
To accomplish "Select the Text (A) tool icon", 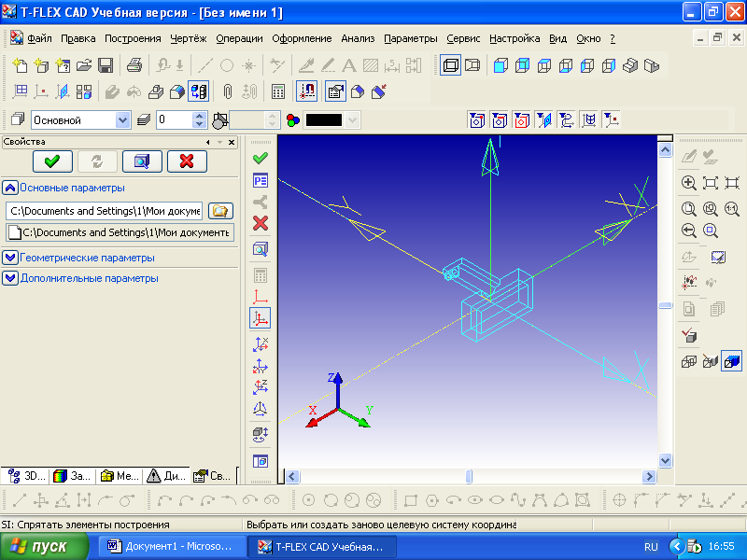I will 348,65.
